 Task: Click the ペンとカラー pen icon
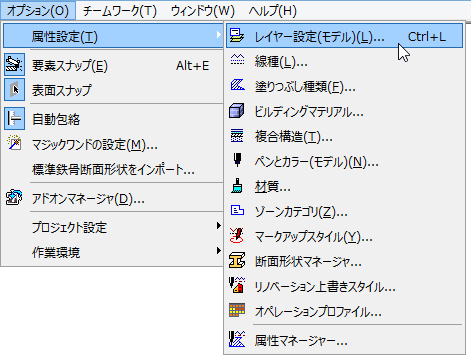237,160
